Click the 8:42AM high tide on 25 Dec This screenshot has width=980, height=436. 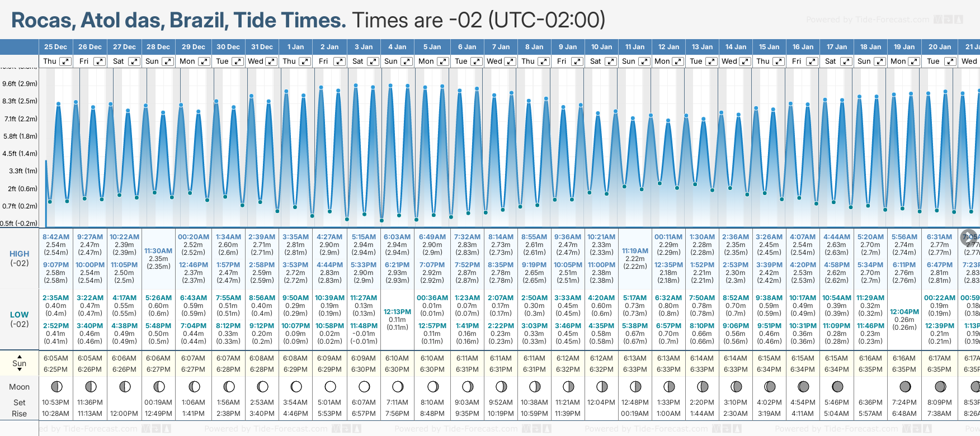(56, 237)
